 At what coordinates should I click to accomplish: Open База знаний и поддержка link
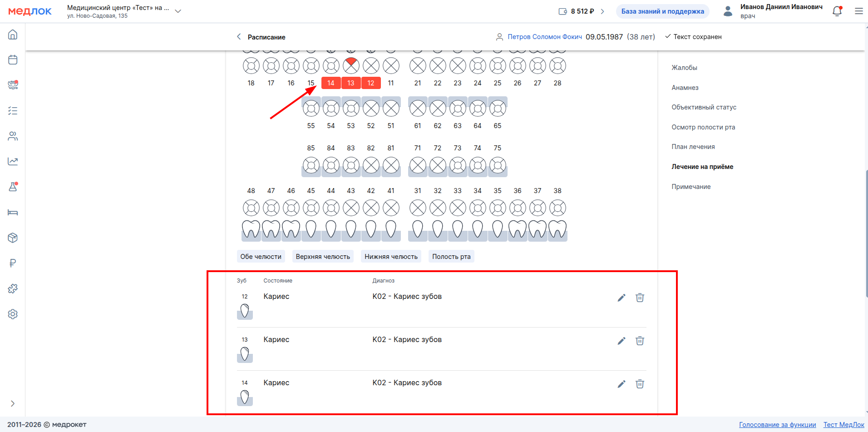coord(662,11)
